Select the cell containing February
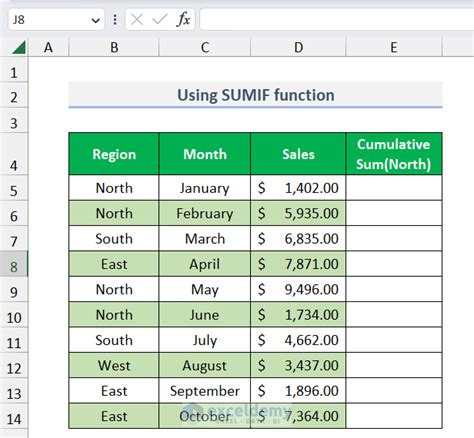Viewport: 474px width, 438px height. pyautogui.click(x=205, y=213)
